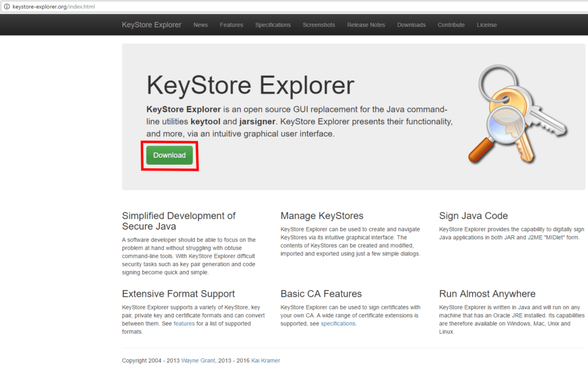Follow the 'specifications' link in Basic CA Features
This screenshot has width=588, height=369.
pos(338,324)
